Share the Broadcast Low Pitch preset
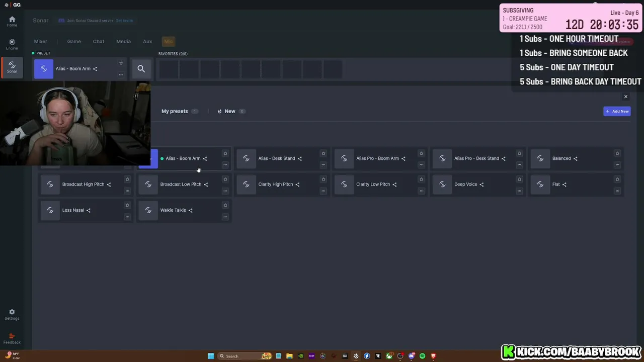This screenshot has height=362, width=644. click(206, 185)
